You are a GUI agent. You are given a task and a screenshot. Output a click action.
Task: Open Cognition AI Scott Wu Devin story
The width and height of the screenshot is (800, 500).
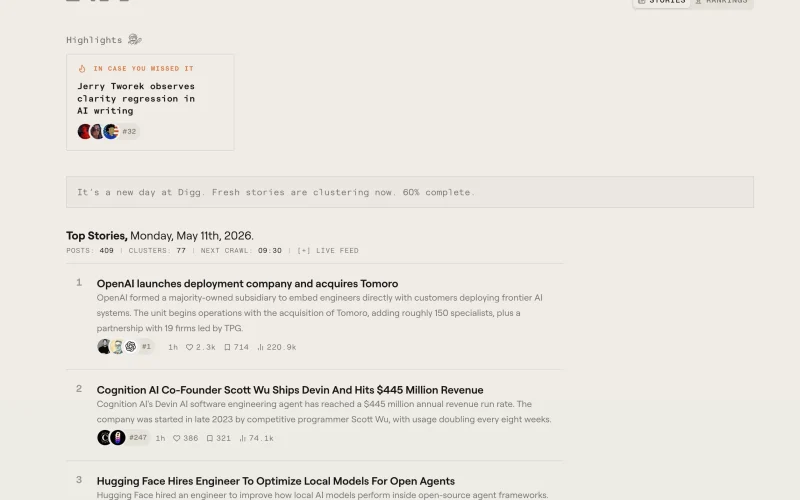(x=290, y=390)
